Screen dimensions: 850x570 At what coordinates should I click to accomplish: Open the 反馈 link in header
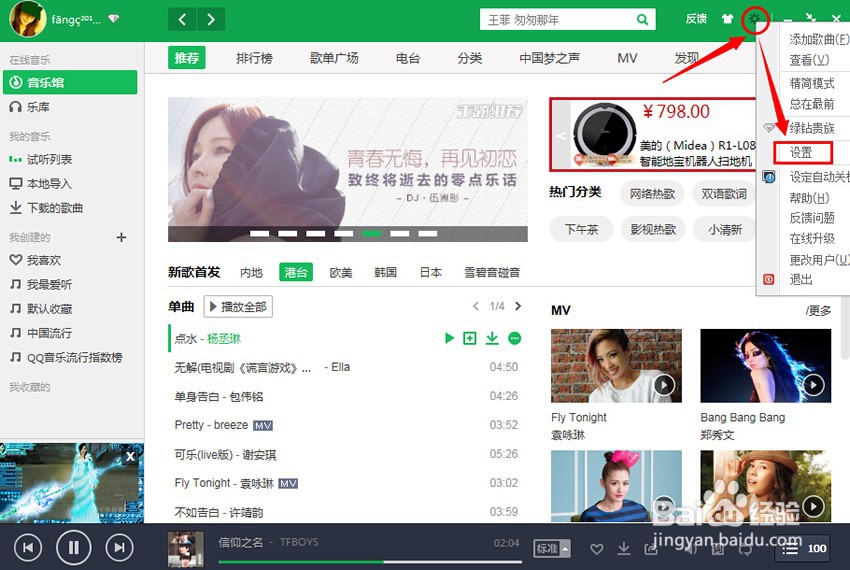(696, 19)
